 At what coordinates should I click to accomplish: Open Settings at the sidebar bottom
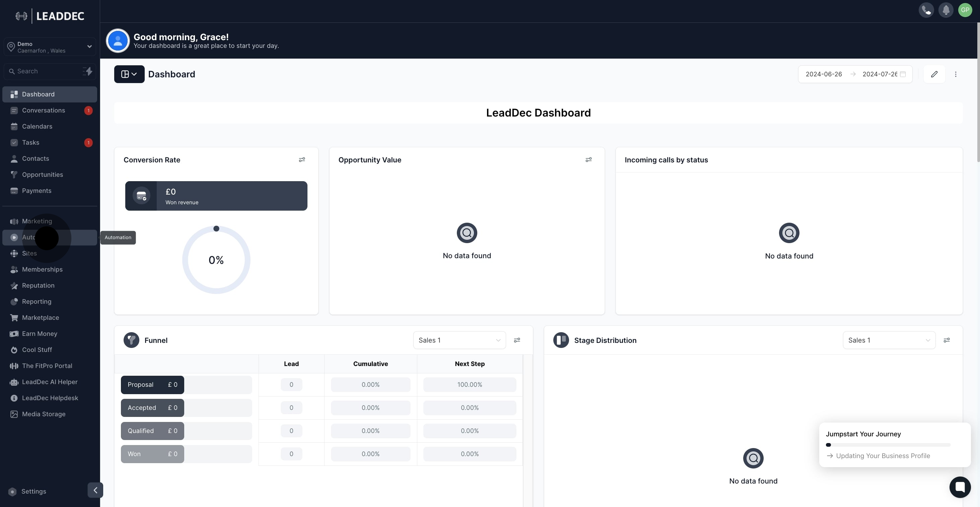pos(33,491)
